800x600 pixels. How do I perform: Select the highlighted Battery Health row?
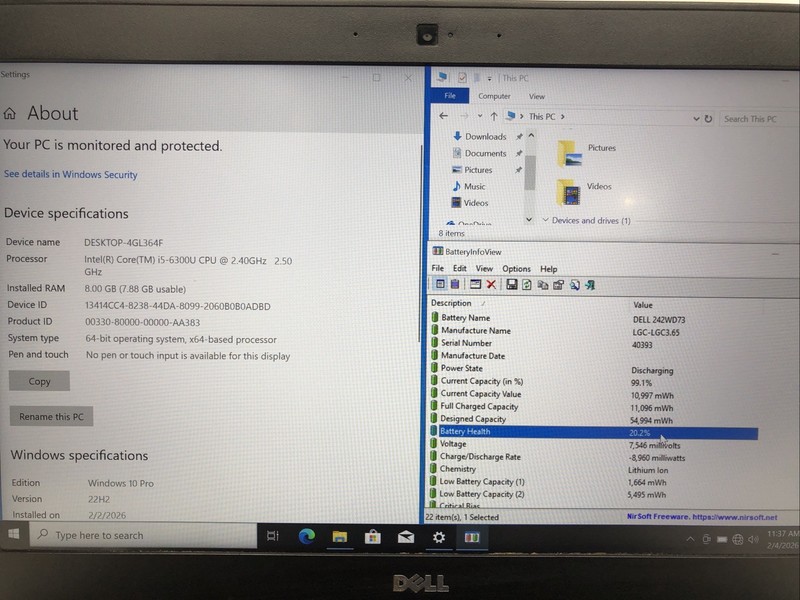[x=594, y=432]
